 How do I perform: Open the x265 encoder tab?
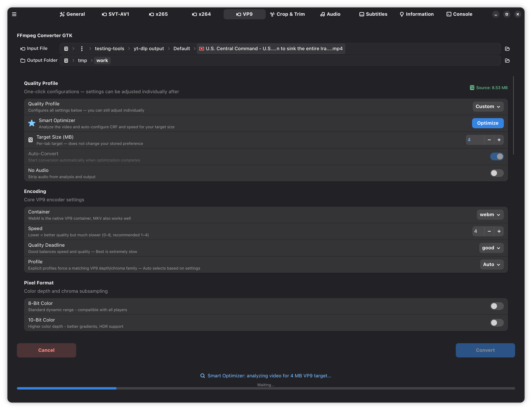click(158, 14)
